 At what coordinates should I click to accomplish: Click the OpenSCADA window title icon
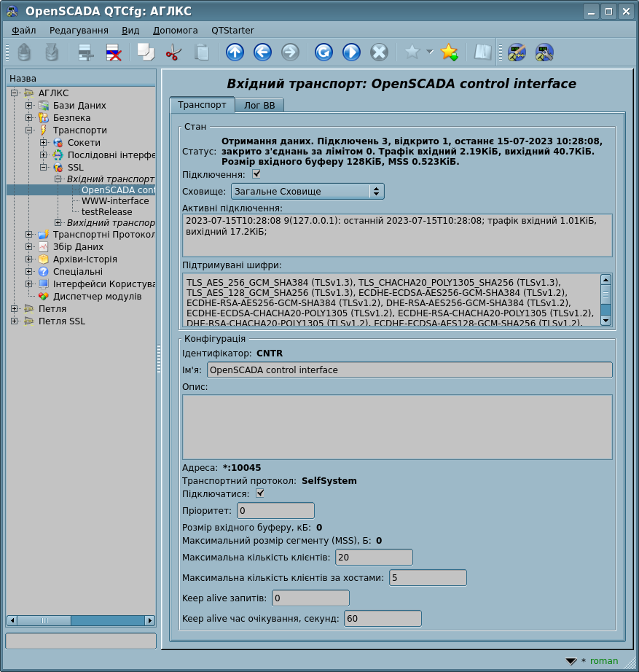click(x=12, y=12)
